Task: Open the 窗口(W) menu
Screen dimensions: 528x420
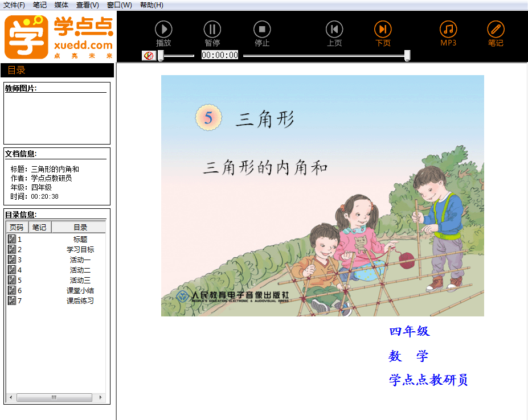Action: click(x=119, y=5)
